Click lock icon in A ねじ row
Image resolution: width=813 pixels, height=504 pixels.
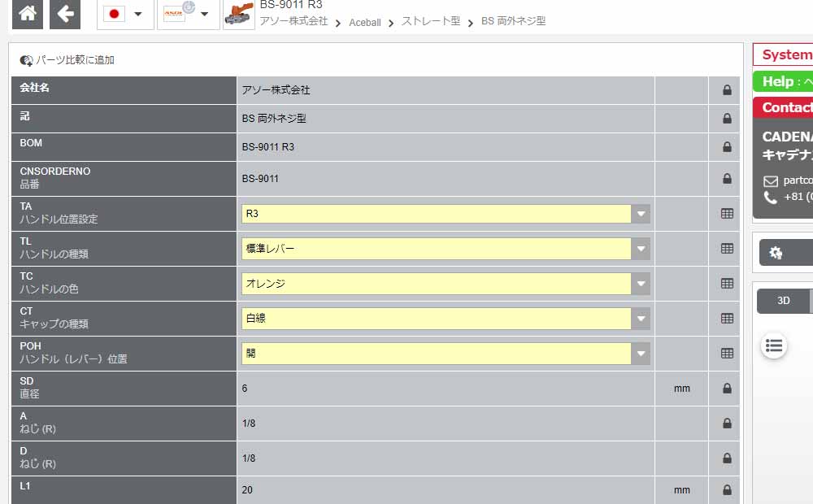tap(727, 424)
